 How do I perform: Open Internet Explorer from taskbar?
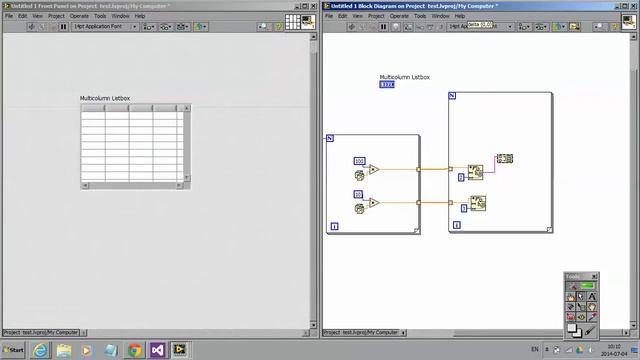point(40,350)
